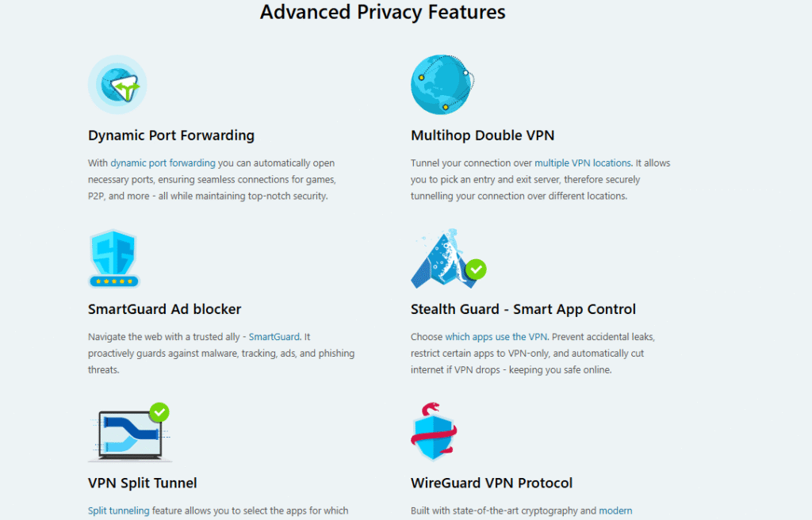The width and height of the screenshot is (812, 520).
Task: Click the WireGuard dragon shield icon
Action: point(434,431)
